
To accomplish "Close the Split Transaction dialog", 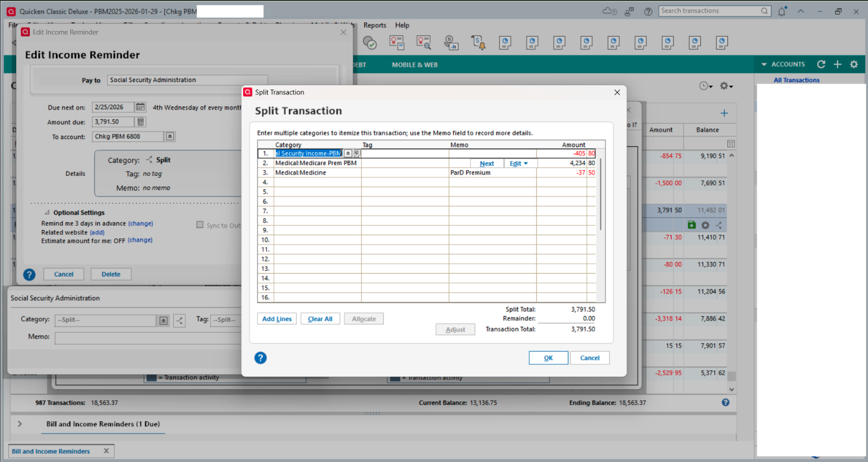I will (x=617, y=92).
